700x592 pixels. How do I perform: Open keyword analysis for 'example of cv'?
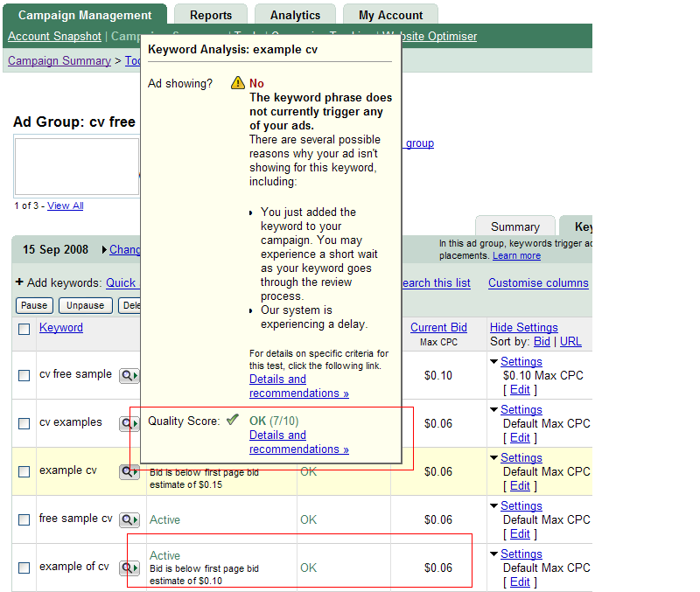(129, 568)
